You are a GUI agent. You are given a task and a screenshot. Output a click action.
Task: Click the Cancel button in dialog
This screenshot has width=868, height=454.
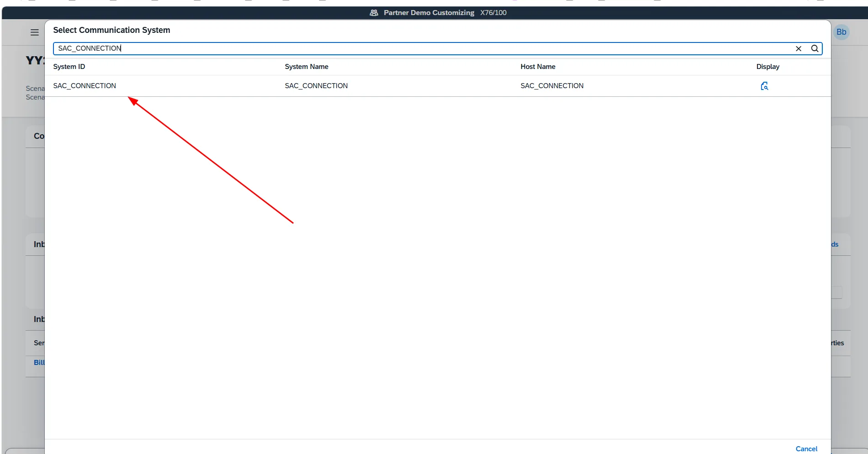[806, 449]
